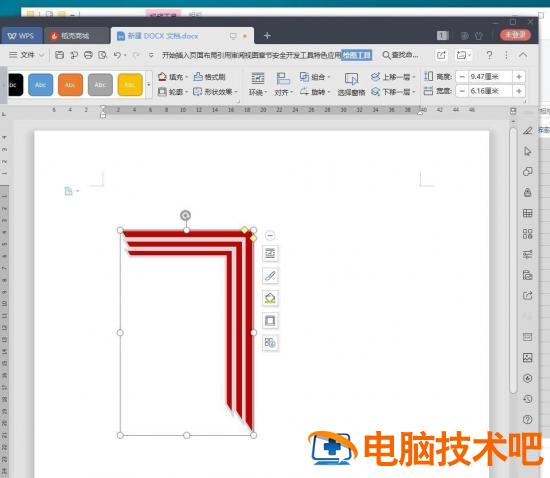The image size is (550, 478).
Task: Open the 文件 file menu
Action: pyautogui.click(x=26, y=55)
